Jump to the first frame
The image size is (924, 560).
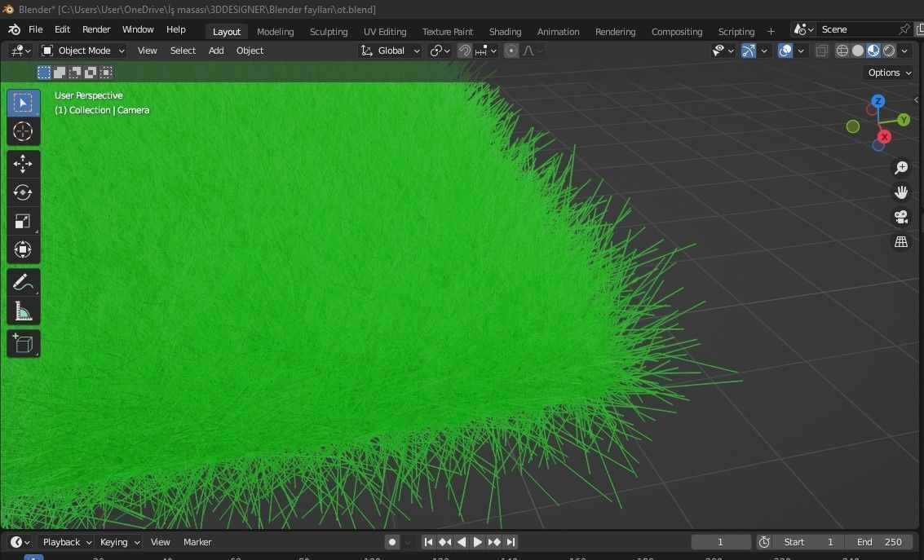(428, 542)
